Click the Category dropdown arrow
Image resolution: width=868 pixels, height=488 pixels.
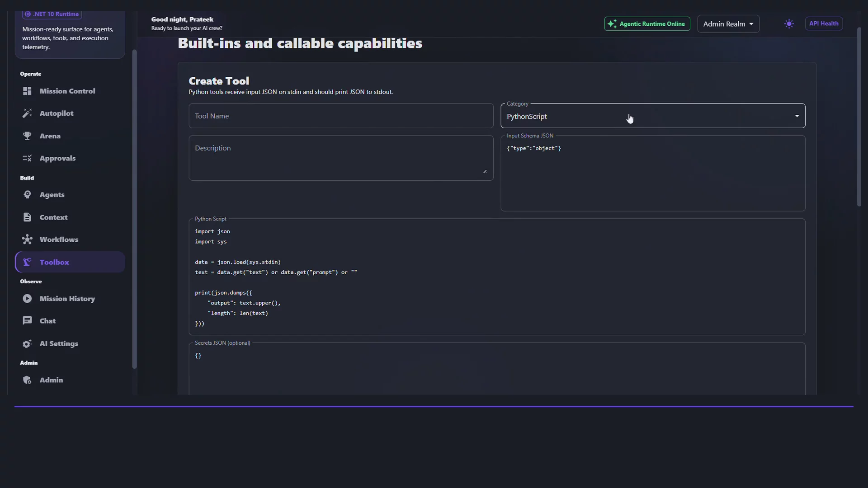pyautogui.click(x=797, y=116)
